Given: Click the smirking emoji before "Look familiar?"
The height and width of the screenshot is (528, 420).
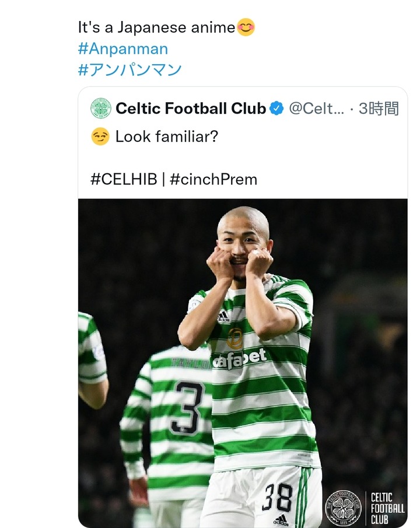Looking at the screenshot, I should tap(100, 137).
